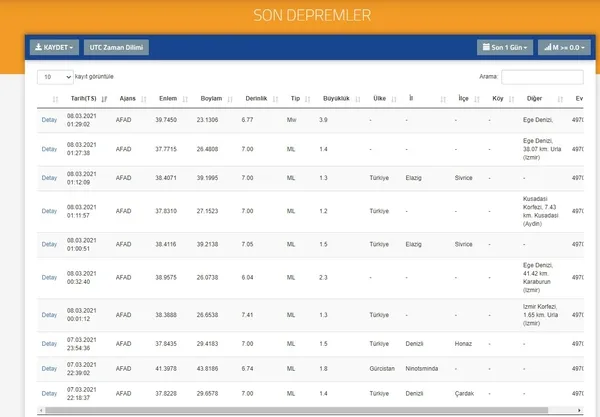The image size is (600, 417).
Task: Click sort arrows next to Ajans
Action: pos(144,99)
